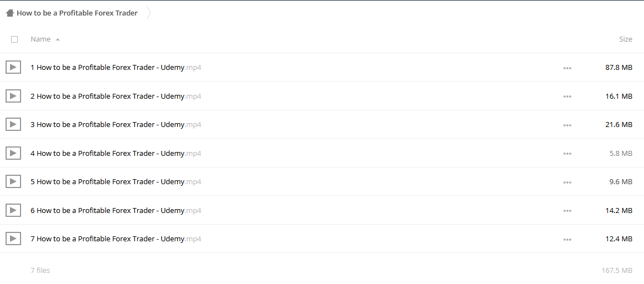Sort files by the Size column header

(x=626, y=39)
